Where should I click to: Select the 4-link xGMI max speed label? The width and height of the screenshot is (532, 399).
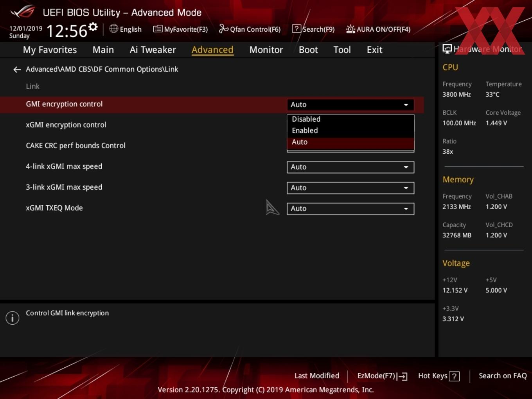(x=64, y=166)
